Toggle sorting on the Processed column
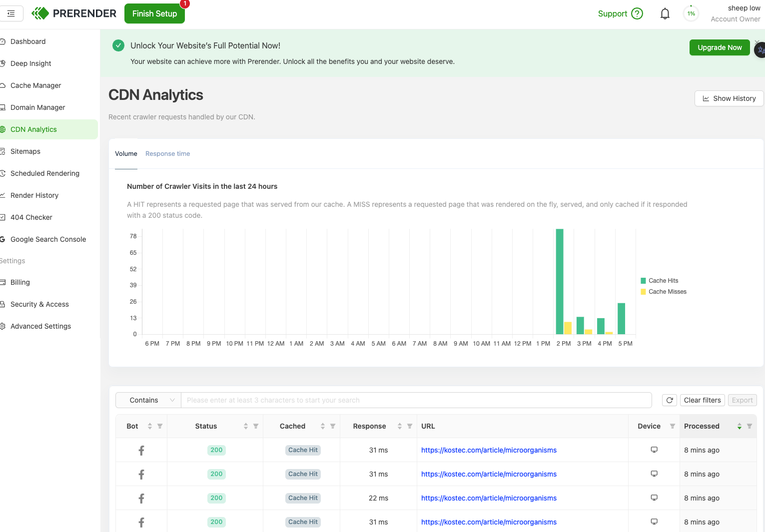Image resolution: width=765 pixels, height=532 pixels. point(740,426)
